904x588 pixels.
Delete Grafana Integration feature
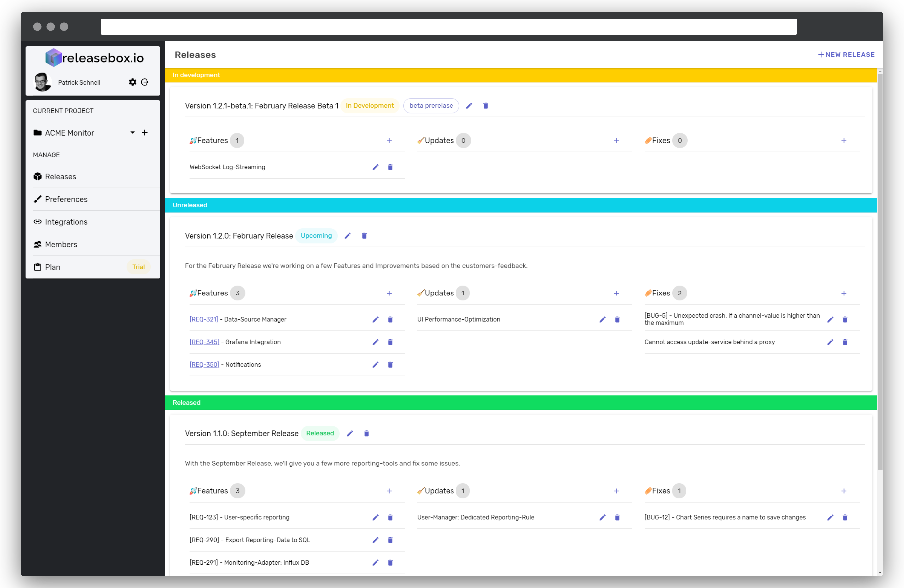[390, 342]
